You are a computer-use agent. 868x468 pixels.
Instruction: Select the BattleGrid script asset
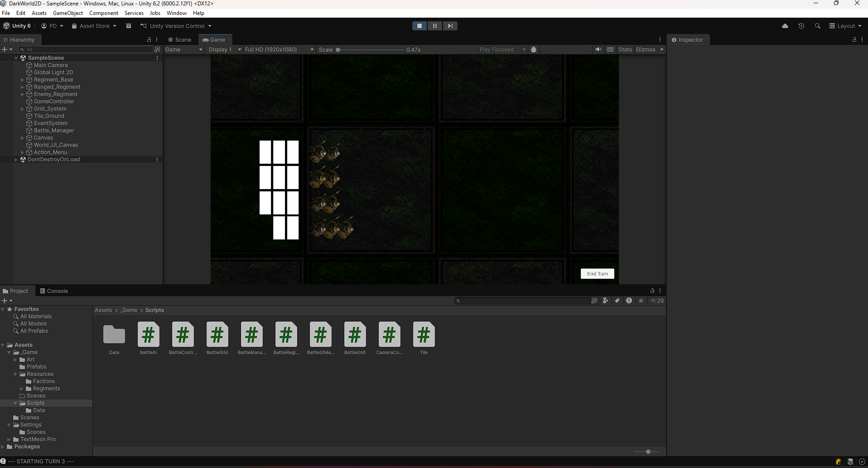click(217, 338)
